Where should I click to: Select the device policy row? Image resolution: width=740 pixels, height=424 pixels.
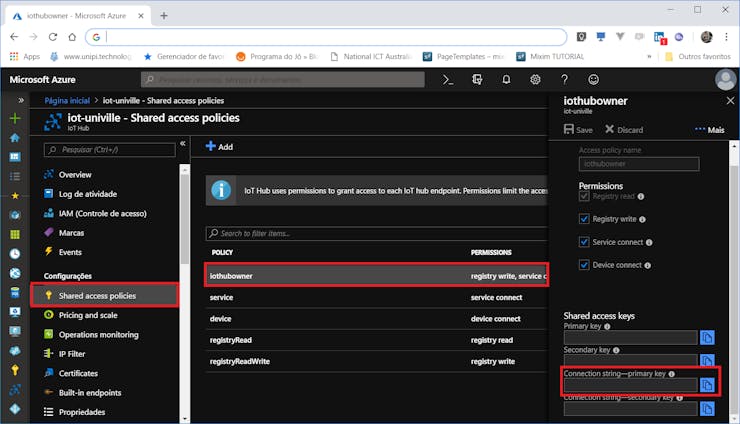[x=376, y=319]
